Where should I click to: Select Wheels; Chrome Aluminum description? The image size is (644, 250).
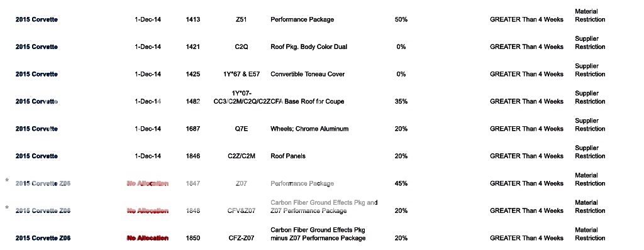(x=309, y=129)
